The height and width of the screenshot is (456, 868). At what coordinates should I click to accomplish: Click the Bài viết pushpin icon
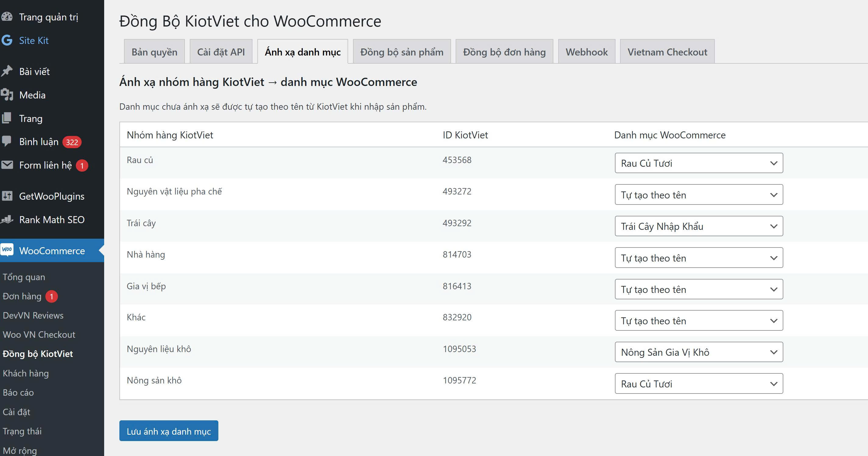(x=7, y=71)
